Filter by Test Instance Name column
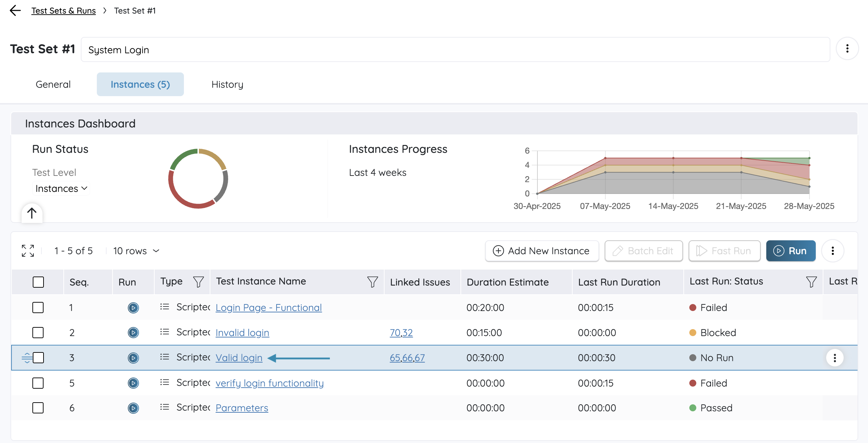Image resolution: width=868 pixels, height=443 pixels. (x=372, y=282)
